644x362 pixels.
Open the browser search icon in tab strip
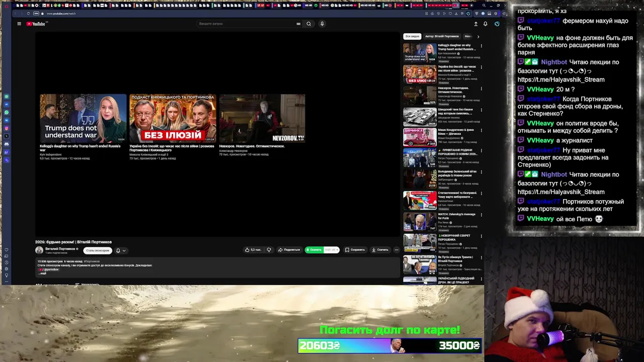tap(484, 6)
